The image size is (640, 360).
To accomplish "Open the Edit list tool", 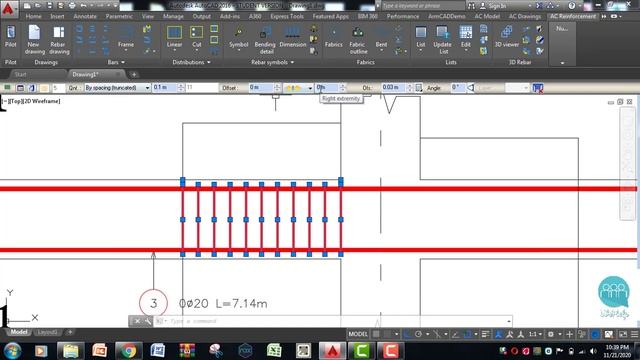I will click(x=466, y=38).
